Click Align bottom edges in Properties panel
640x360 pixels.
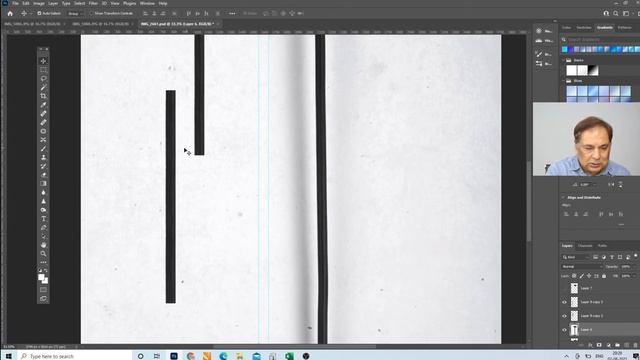(x=620, y=214)
